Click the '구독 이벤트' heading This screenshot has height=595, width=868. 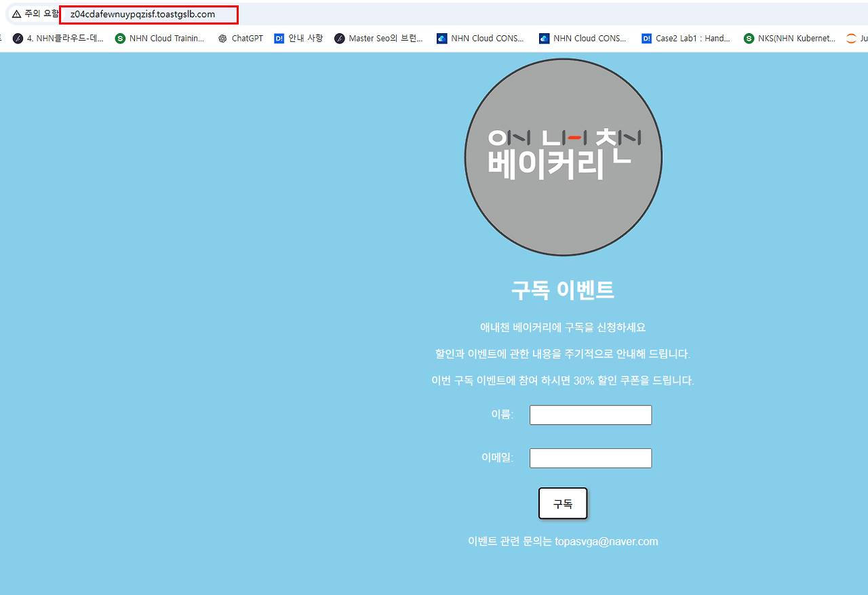coord(563,290)
